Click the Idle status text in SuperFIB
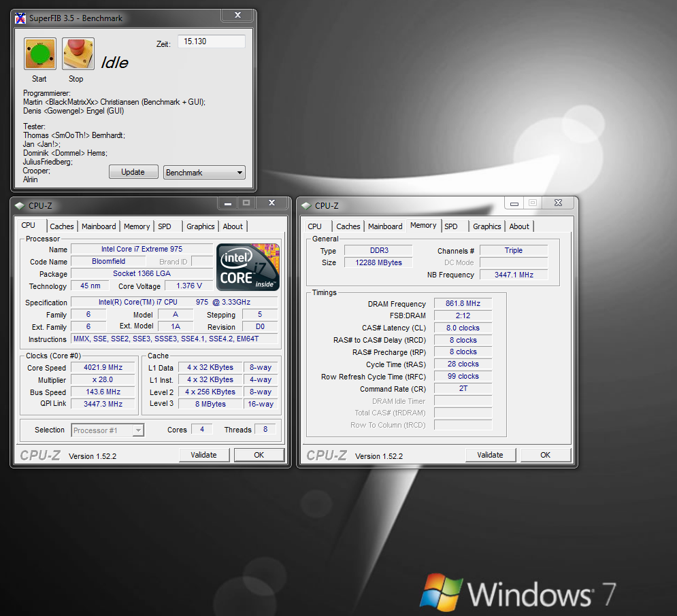The width and height of the screenshot is (677, 616). 114,63
